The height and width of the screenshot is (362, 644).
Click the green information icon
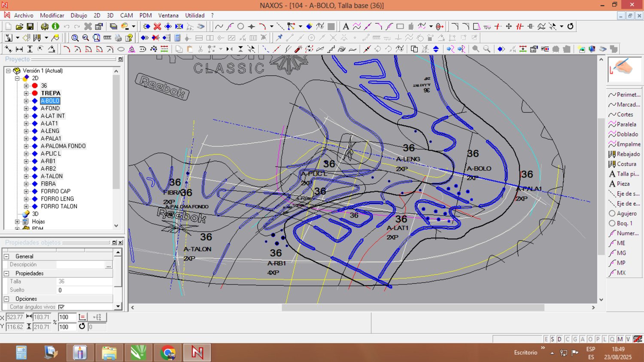tap(55, 27)
